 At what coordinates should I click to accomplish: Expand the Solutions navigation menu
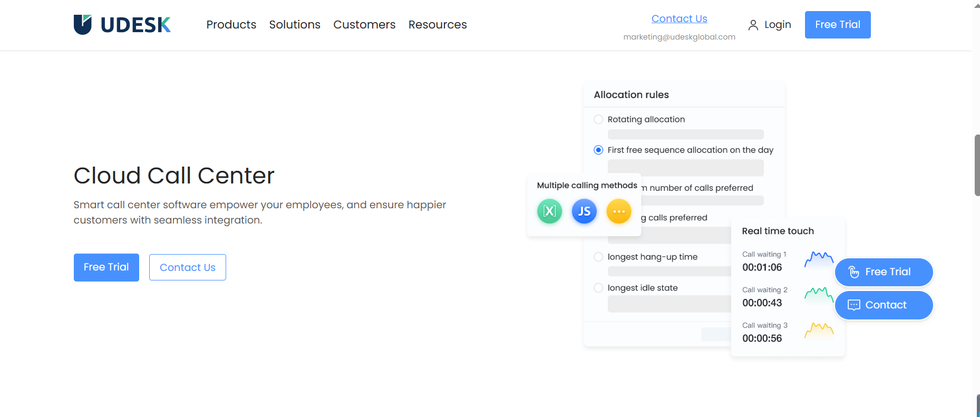pos(295,25)
